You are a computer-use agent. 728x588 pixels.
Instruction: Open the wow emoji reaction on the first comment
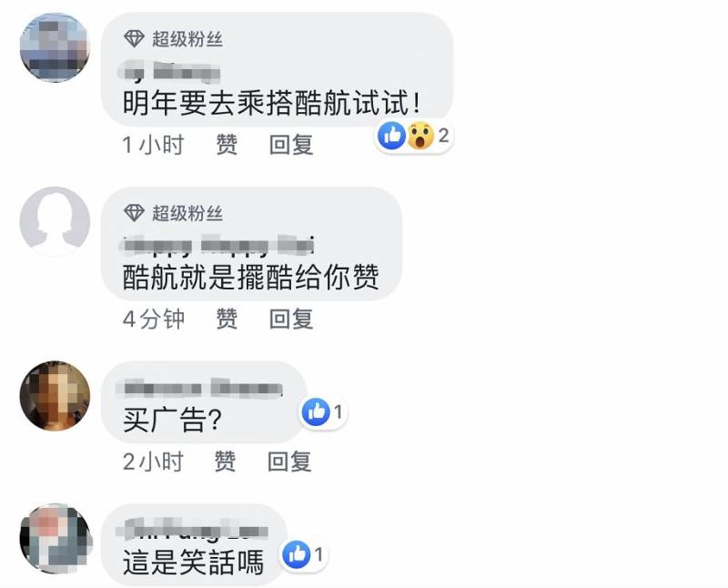(x=420, y=136)
